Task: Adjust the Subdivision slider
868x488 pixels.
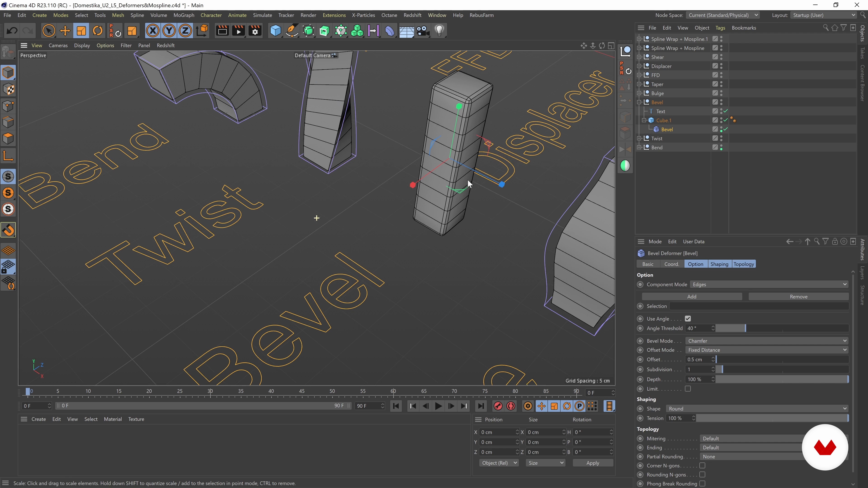Action: point(782,369)
